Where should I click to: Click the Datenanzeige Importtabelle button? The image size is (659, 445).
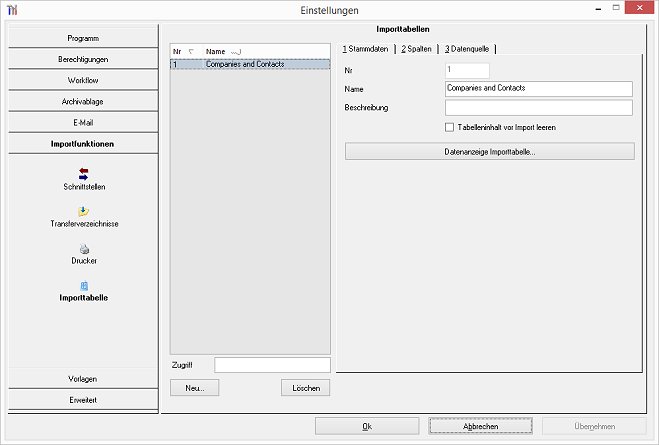[x=489, y=152]
